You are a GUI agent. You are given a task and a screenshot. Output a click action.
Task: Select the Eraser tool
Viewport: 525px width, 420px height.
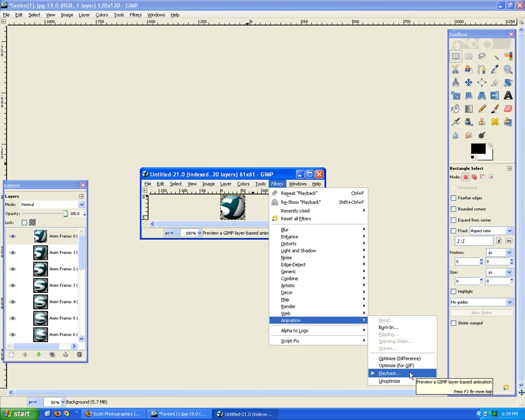click(508, 109)
